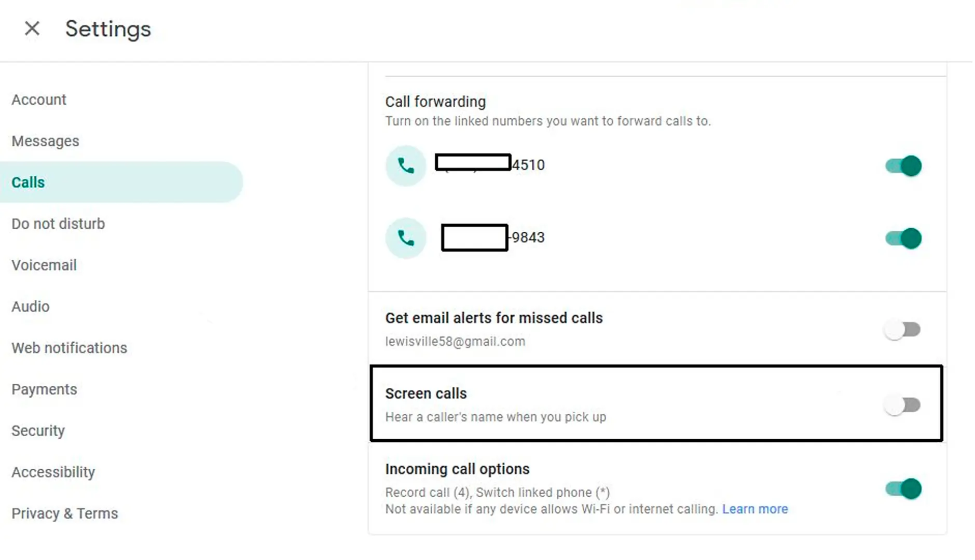Image resolution: width=975 pixels, height=560 pixels.
Task: Turn on Screen calls toggle
Action: [903, 405]
